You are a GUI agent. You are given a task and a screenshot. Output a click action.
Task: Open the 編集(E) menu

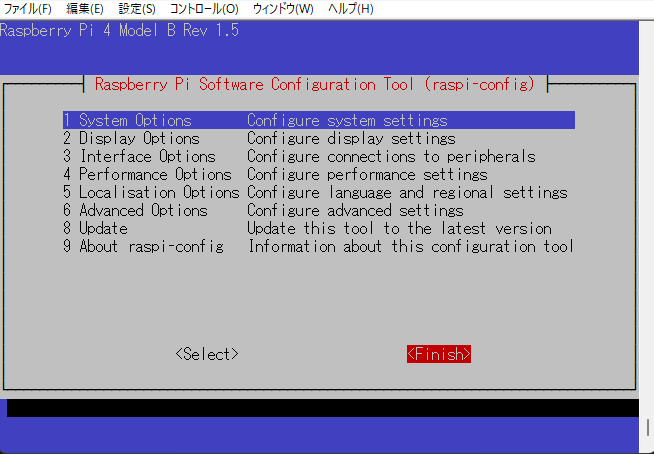pos(85,9)
